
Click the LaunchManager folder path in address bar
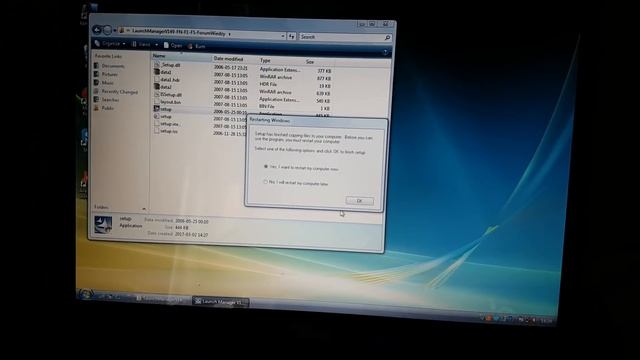pyautogui.click(x=178, y=33)
